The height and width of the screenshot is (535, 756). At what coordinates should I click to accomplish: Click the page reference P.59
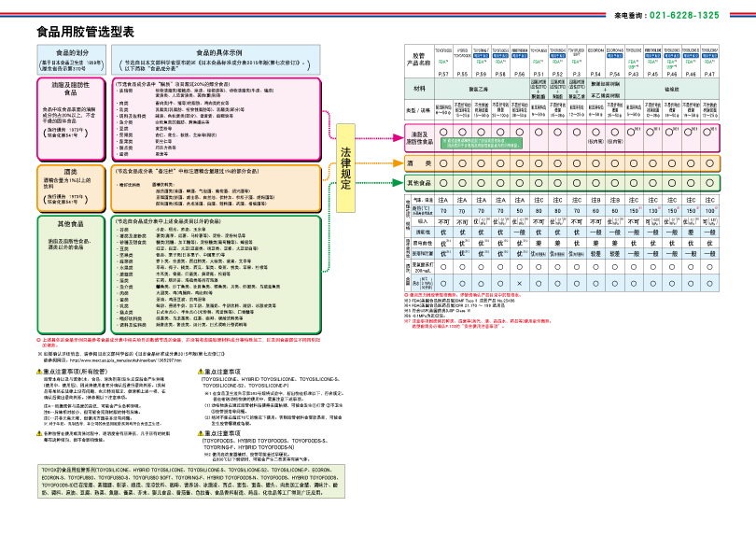(x=481, y=75)
